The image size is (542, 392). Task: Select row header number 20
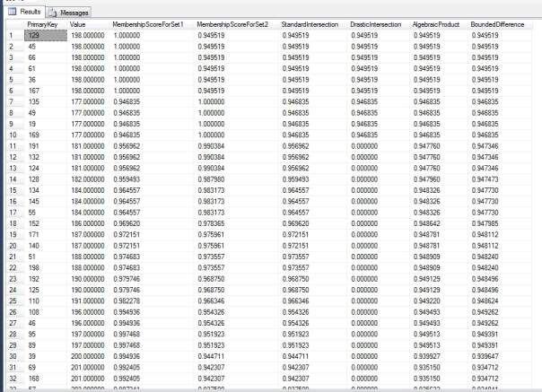[x=15, y=246]
